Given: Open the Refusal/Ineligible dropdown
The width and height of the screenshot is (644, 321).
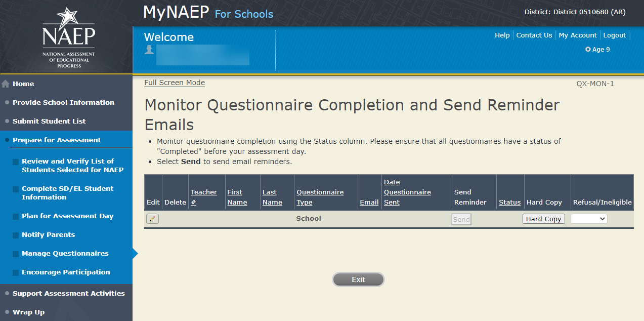Looking at the screenshot, I should [x=589, y=219].
